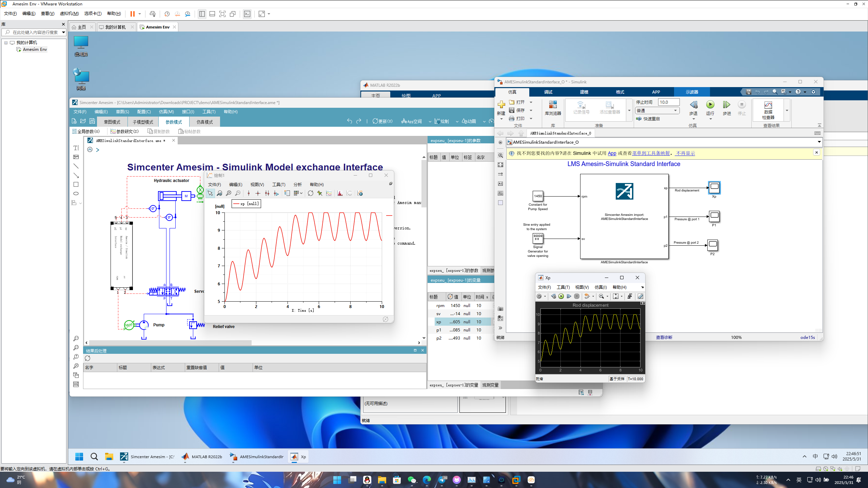Viewport: 868px width, 488px height.
Task: Click the single cursor marker tool in plot
Action: pos(249,193)
